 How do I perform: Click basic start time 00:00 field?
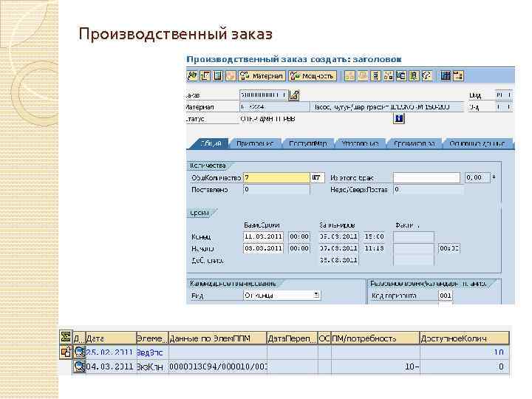[299, 248]
